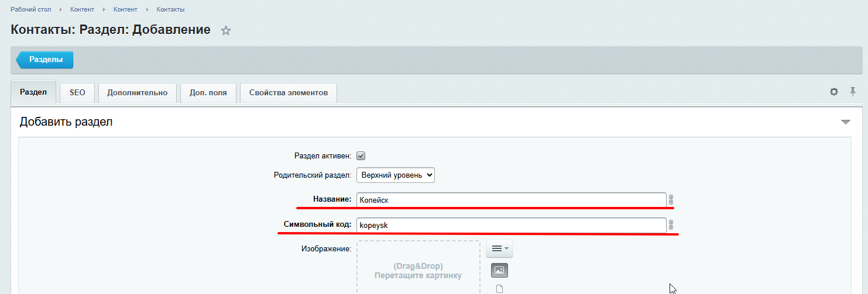Viewport: 868px width, 294px height.
Task: Go to the Доп. поля tab
Action: click(x=208, y=93)
